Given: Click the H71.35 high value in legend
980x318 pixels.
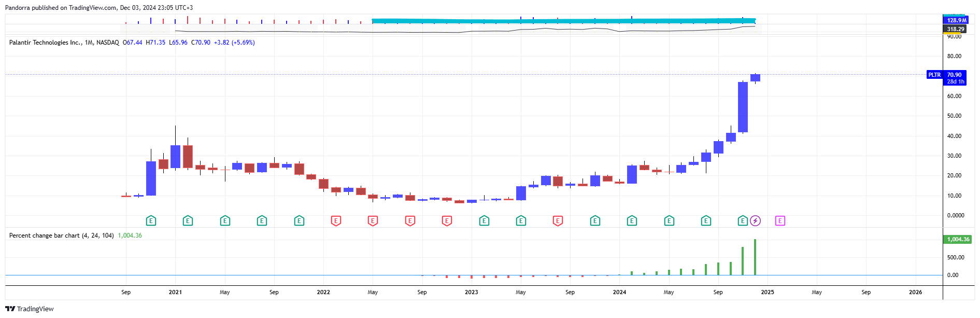Looking at the screenshot, I should pyautogui.click(x=155, y=43).
